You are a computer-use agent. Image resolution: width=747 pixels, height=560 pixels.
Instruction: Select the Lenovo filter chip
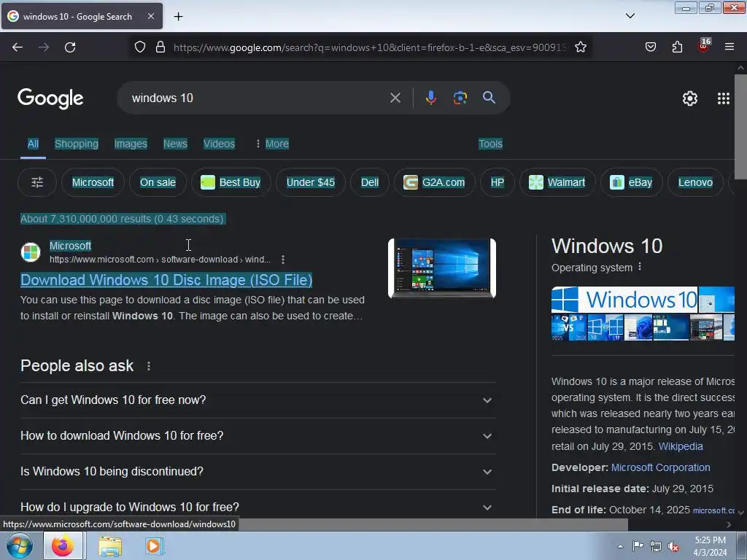pos(695,182)
